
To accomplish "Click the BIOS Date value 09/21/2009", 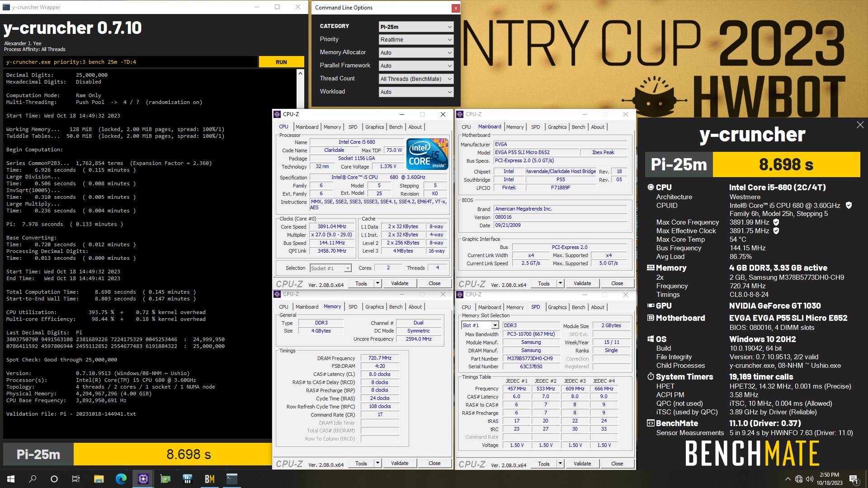I will click(x=560, y=225).
